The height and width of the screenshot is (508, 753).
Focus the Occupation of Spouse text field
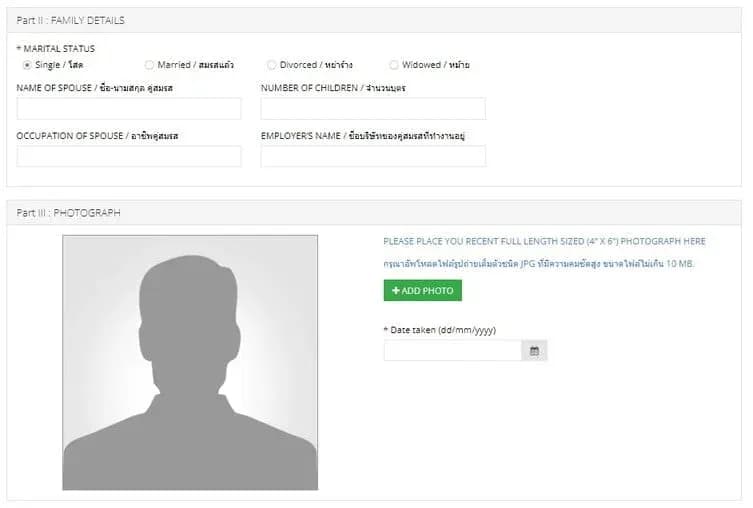click(x=129, y=156)
